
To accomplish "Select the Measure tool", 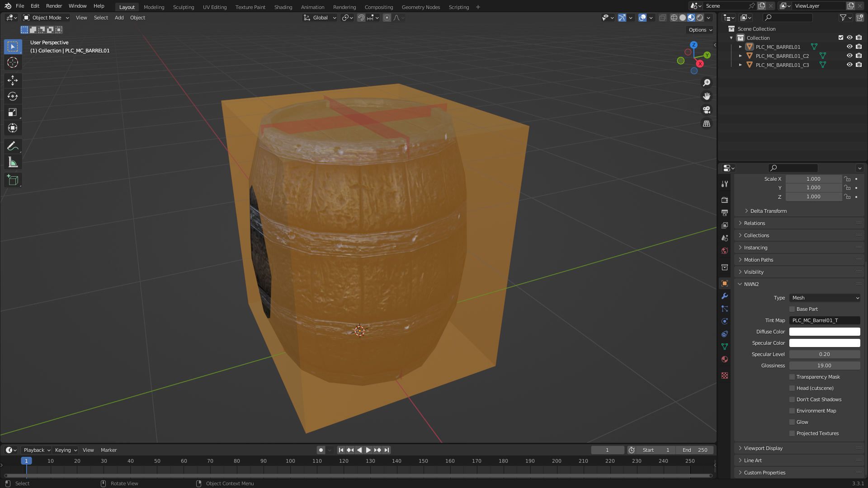I will tap(13, 162).
